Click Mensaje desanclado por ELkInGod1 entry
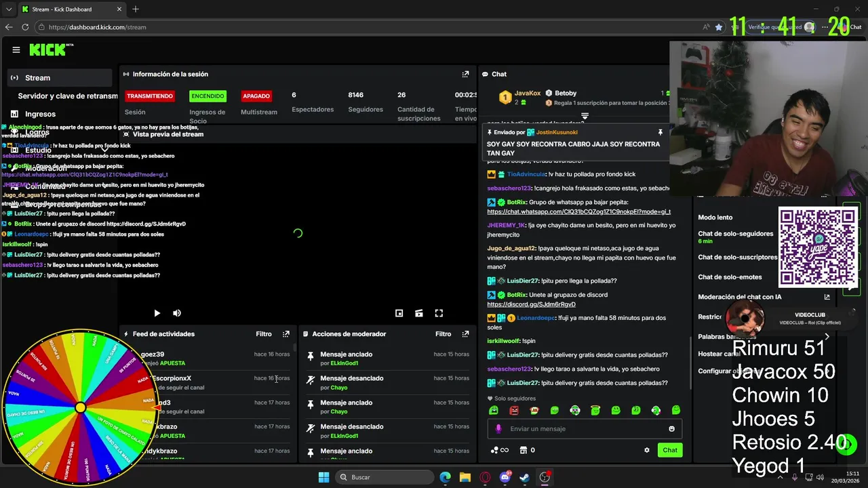The height and width of the screenshot is (488, 868). (388, 431)
